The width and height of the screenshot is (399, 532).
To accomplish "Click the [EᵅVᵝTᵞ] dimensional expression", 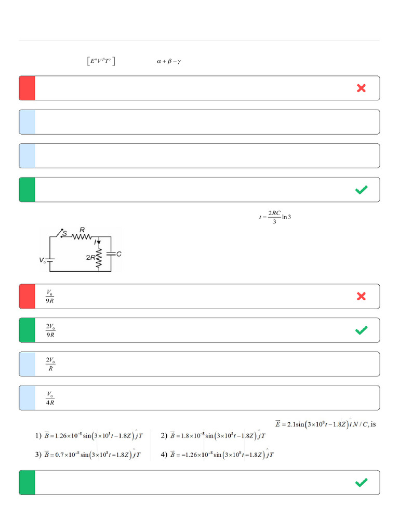I will (x=101, y=61).
